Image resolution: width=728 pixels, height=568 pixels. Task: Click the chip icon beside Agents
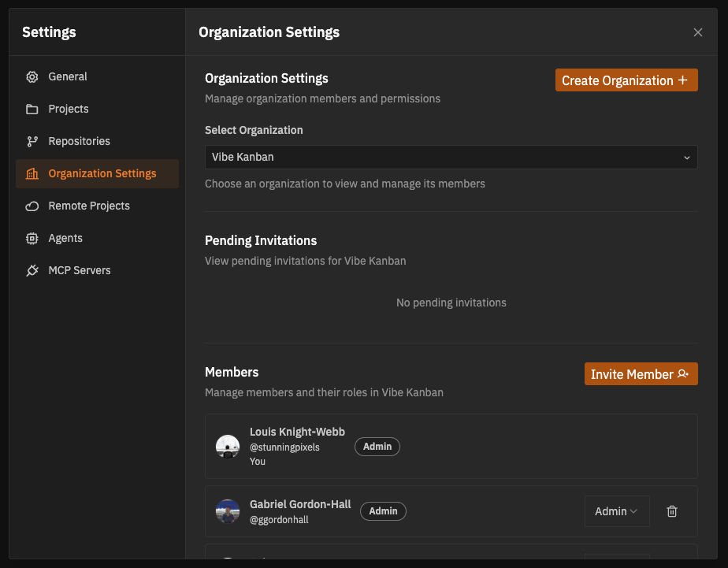click(32, 239)
